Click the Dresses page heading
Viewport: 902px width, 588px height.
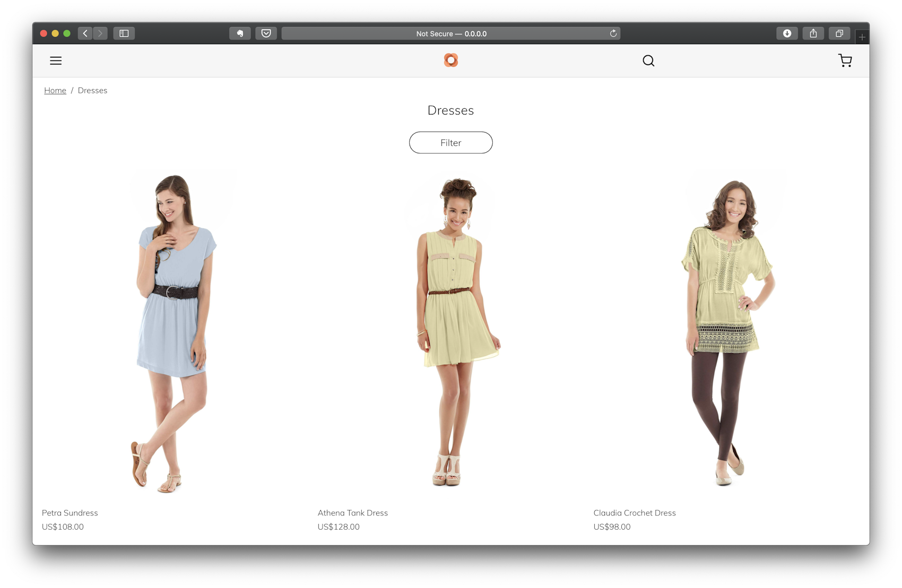(x=450, y=110)
